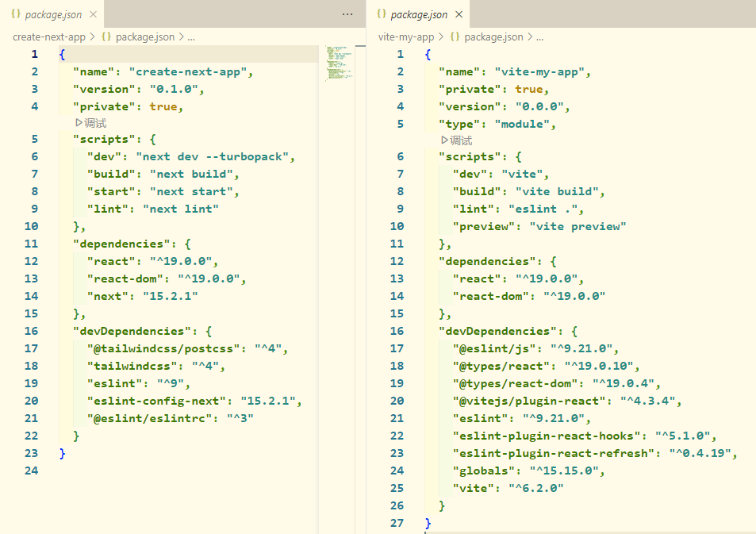The image size is (756, 534).
Task: Click "next lint" script value
Action: (x=181, y=209)
